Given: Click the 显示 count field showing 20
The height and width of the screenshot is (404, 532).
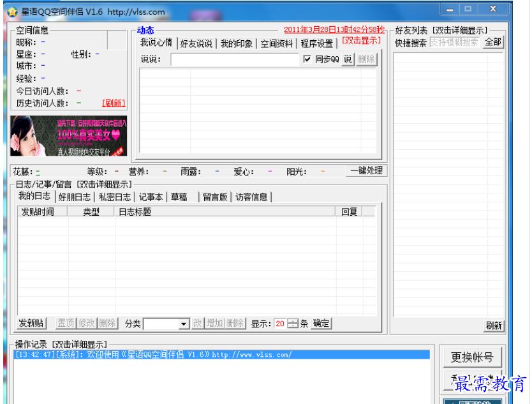Looking at the screenshot, I should 280,324.
